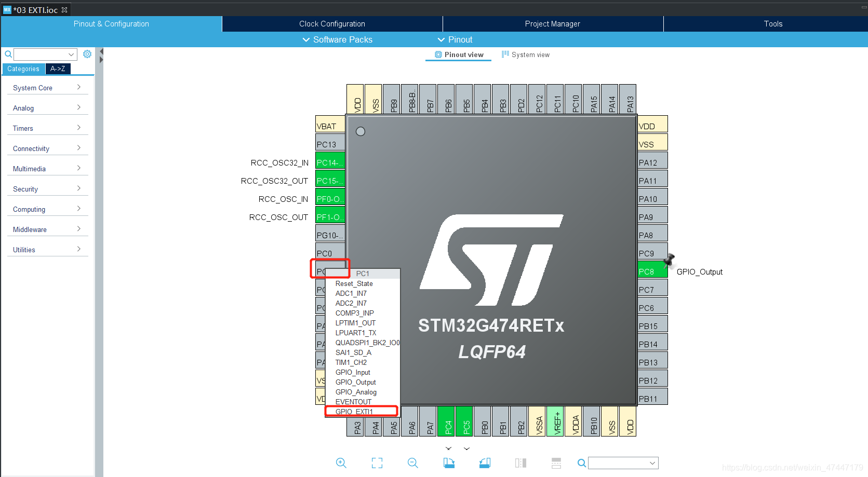Select GPIO_EXTI1 in the PC1 menu
868x477 pixels.
(362, 412)
